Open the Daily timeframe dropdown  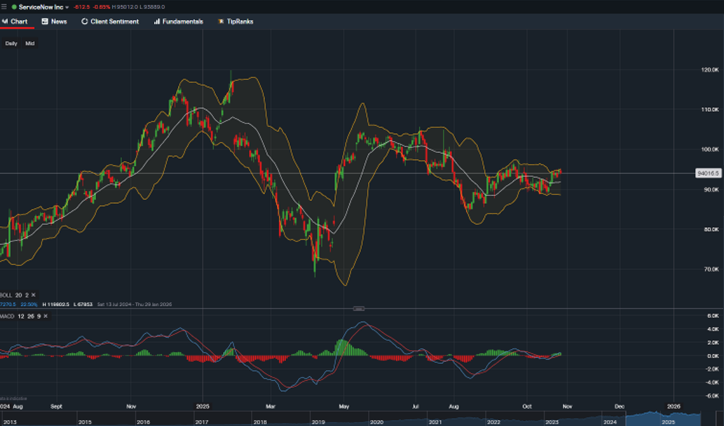[x=11, y=44]
